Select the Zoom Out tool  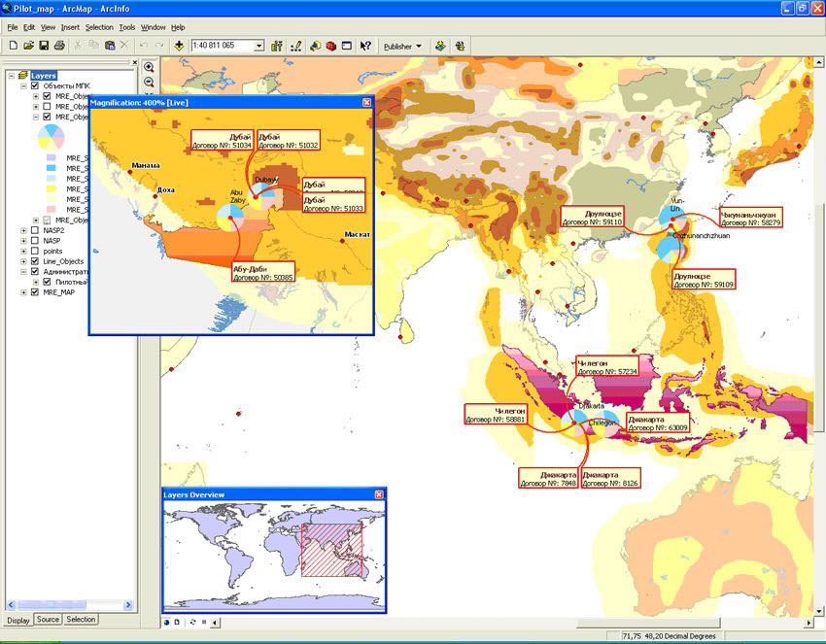150,83
